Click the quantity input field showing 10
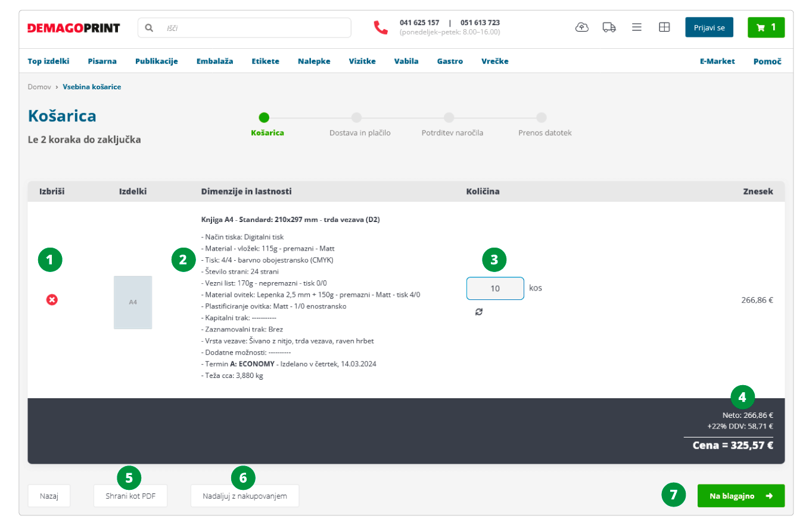Viewport: 812px width, 525px height. (x=494, y=289)
